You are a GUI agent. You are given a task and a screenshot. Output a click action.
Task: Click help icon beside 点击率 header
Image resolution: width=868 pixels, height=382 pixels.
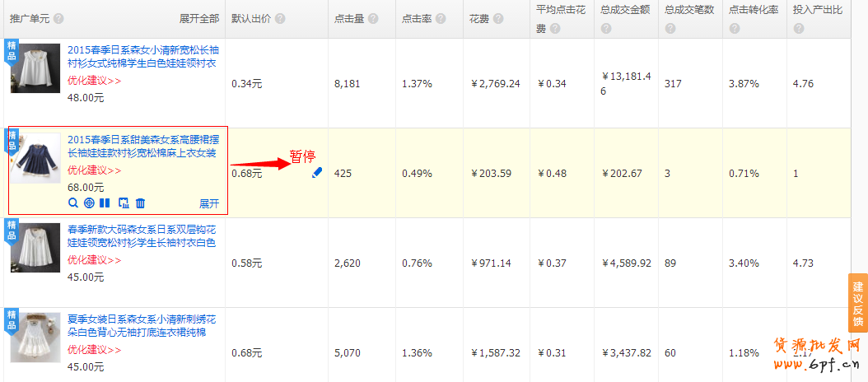click(441, 19)
